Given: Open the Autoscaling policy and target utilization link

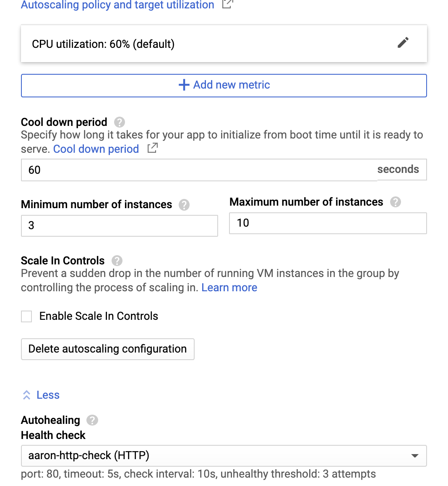Looking at the screenshot, I should click(117, 4).
